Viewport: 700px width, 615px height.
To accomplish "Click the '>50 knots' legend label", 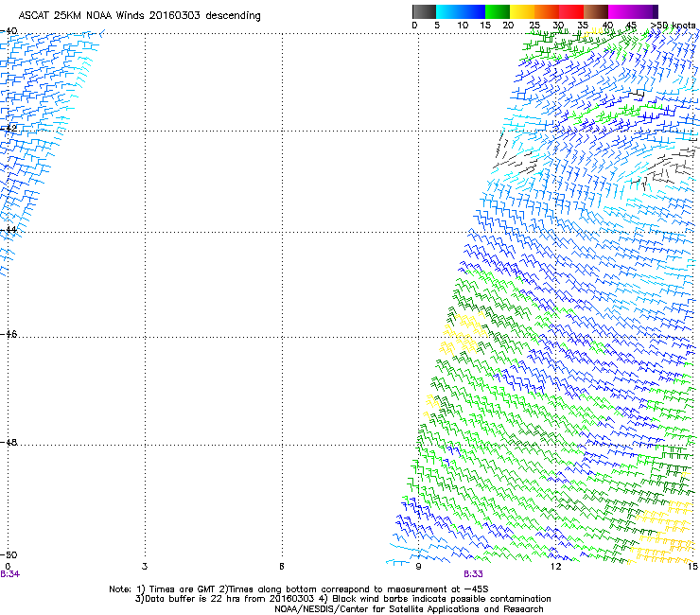I will (x=675, y=26).
